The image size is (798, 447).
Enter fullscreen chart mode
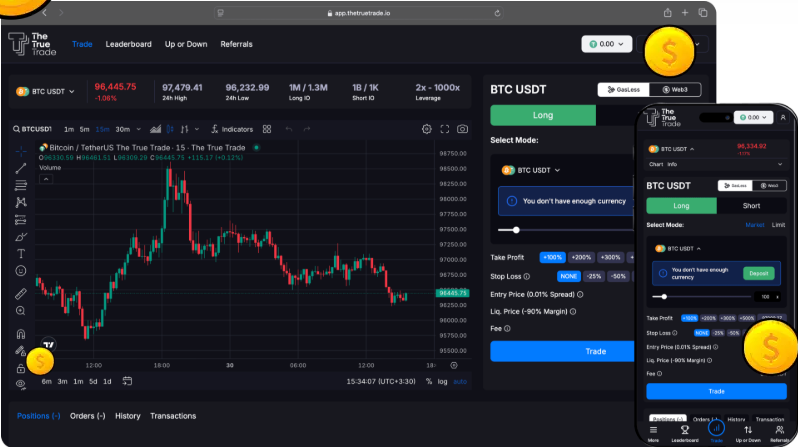(x=444, y=129)
